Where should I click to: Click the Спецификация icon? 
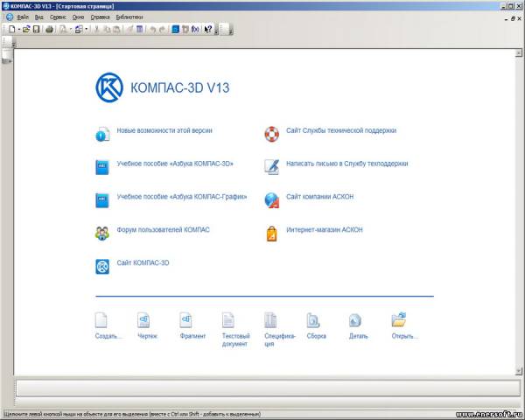[270, 320]
